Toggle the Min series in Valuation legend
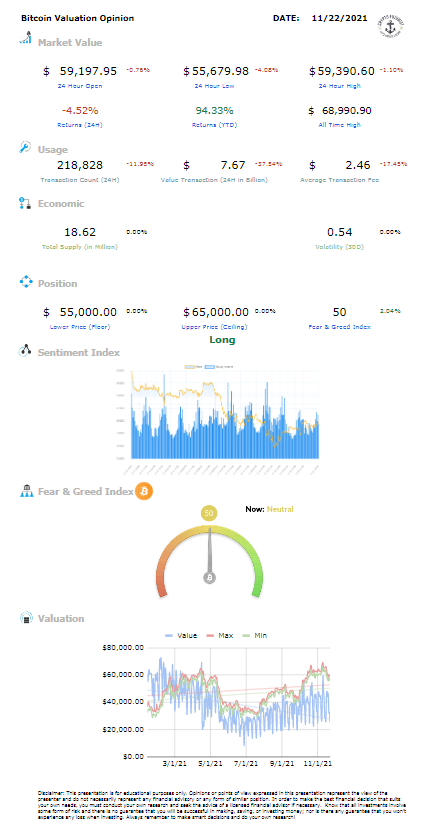This screenshot has width=442, height=835. click(x=252, y=635)
